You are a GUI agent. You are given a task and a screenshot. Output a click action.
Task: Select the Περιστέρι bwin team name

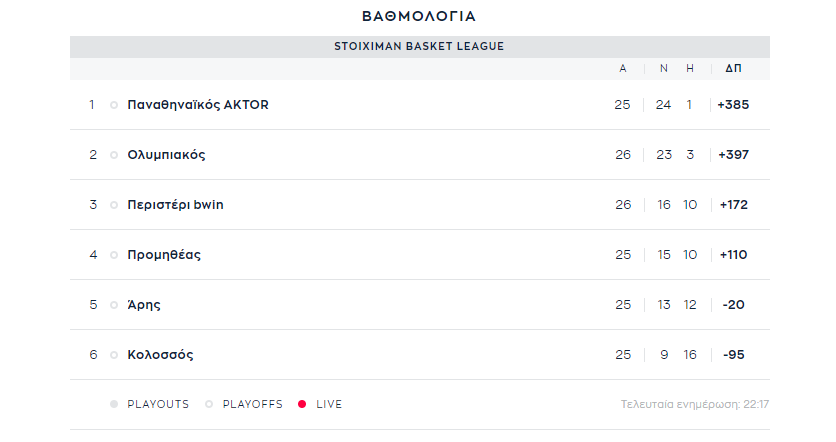175,205
